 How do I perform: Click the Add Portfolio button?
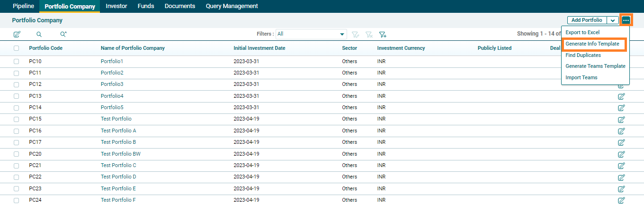(x=587, y=20)
